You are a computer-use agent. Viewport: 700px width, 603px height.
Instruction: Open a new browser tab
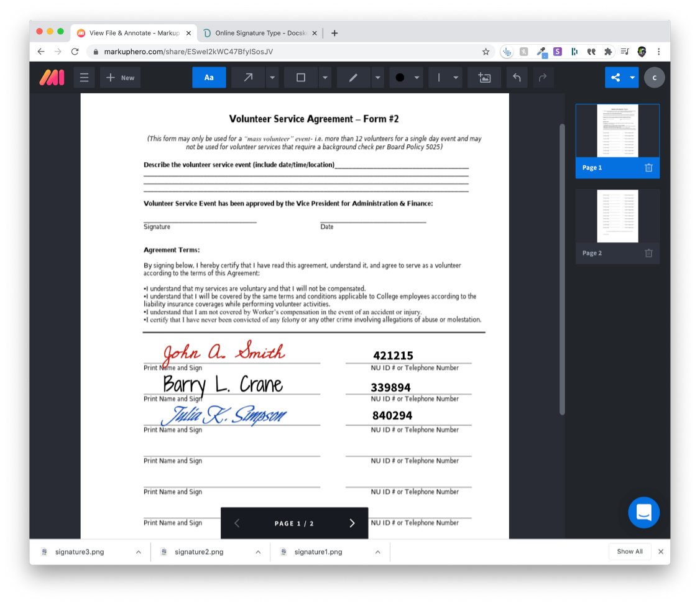334,33
